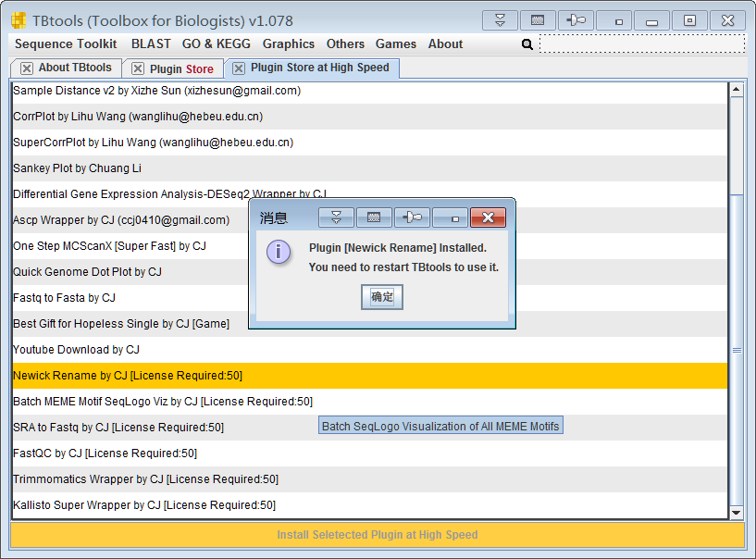Open the GO & KEGG menu
756x559 pixels.
[x=217, y=43]
